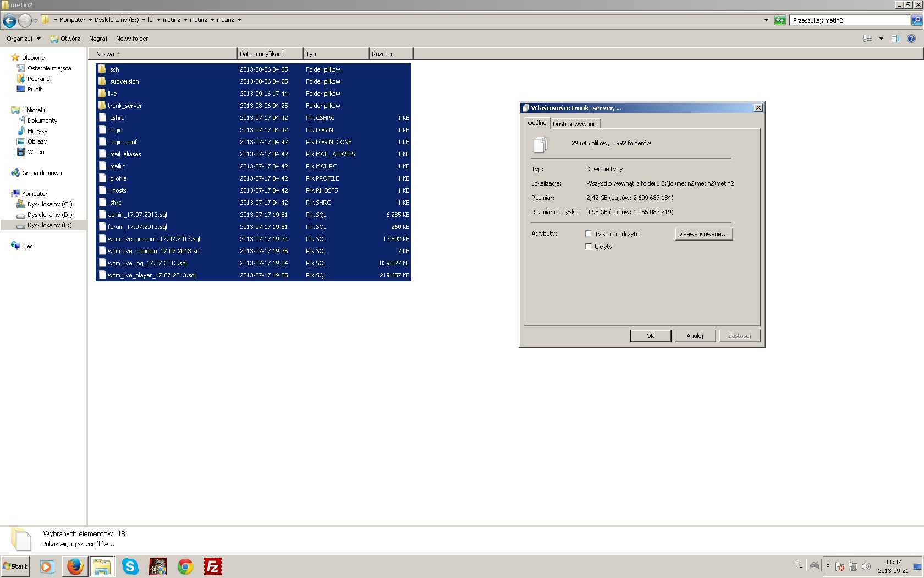Image resolution: width=924 pixels, height=578 pixels.
Task: Sort by the Nazwa column header
Action: point(162,54)
